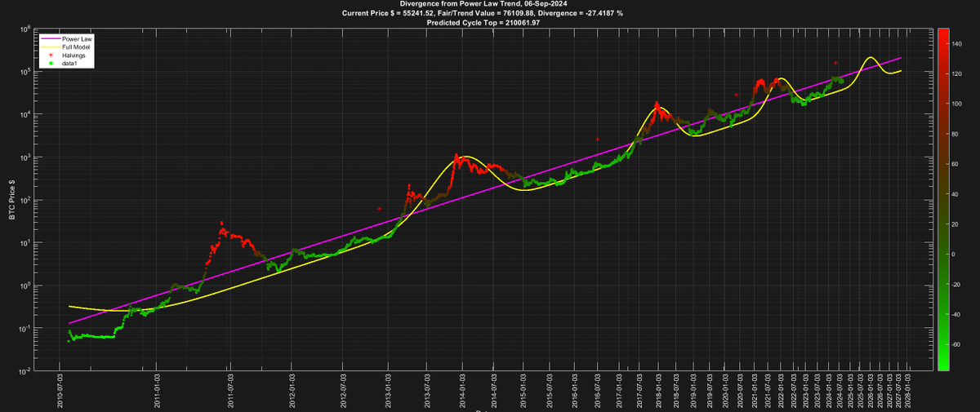
Task: Click colorbar tick label -60
Action: point(957,344)
